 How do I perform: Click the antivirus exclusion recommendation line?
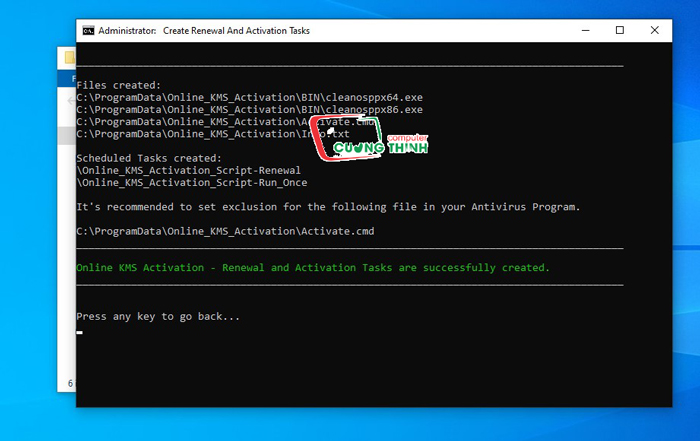point(328,207)
